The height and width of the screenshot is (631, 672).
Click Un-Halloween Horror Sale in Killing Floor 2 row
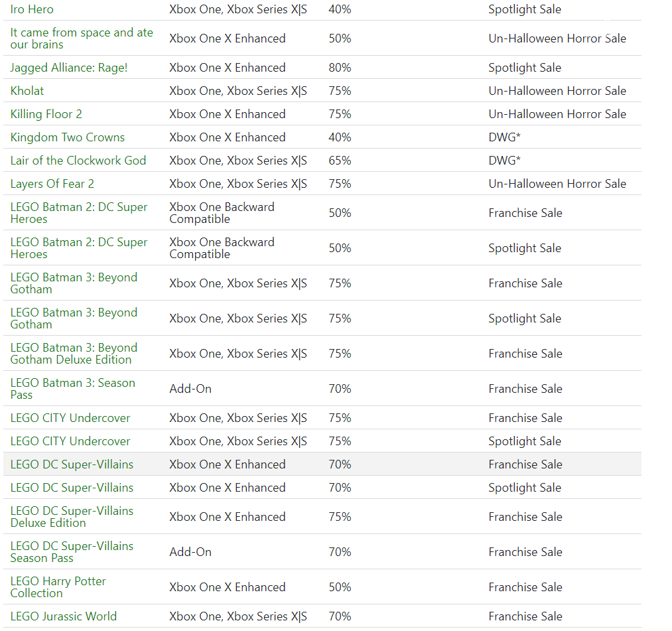[x=557, y=114]
